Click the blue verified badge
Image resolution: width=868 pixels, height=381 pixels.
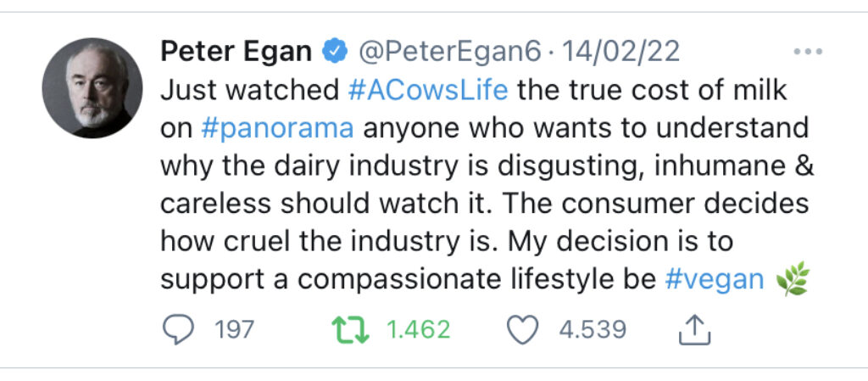point(335,52)
